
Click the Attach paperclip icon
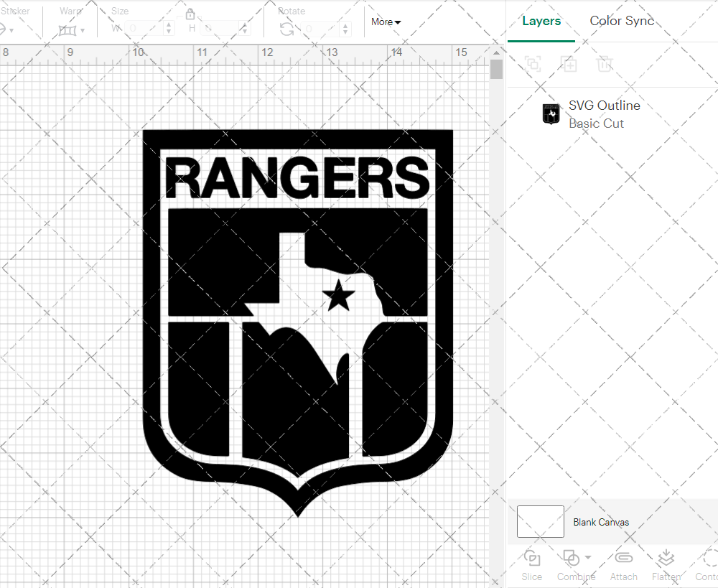tap(623, 559)
